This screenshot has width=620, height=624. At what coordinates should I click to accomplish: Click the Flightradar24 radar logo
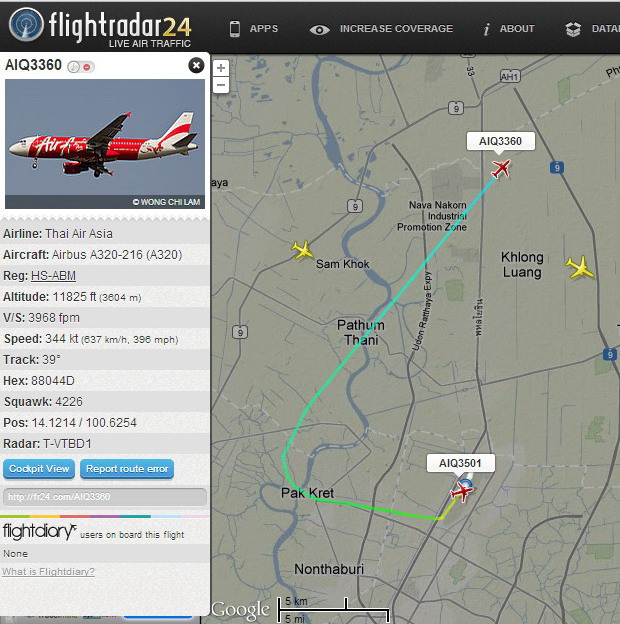pyautogui.click(x=26, y=25)
